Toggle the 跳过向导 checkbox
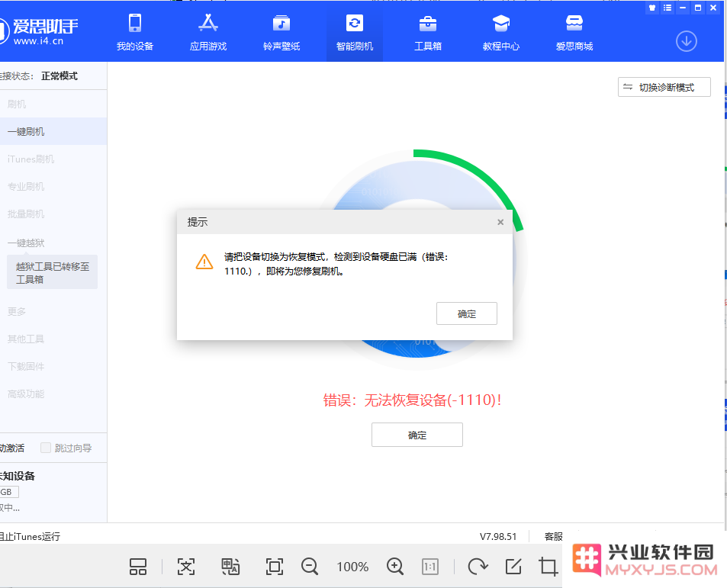727x588 pixels. [x=46, y=448]
